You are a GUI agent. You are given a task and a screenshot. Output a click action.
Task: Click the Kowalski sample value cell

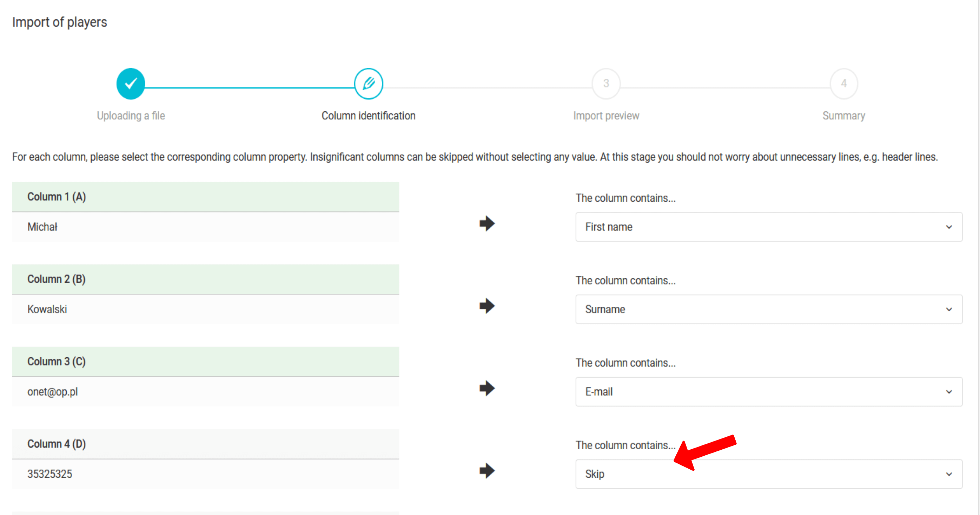[x=205, y=309]
